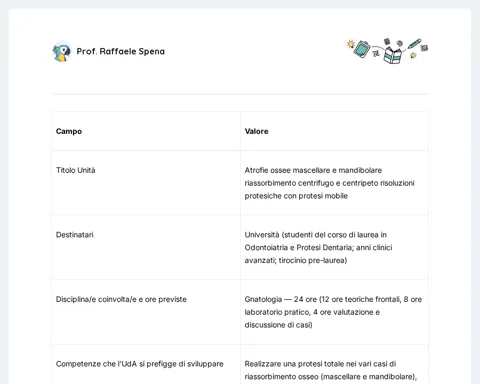Select the Campo column header
The image size is (480, 384).
click(x=69, y=131)
